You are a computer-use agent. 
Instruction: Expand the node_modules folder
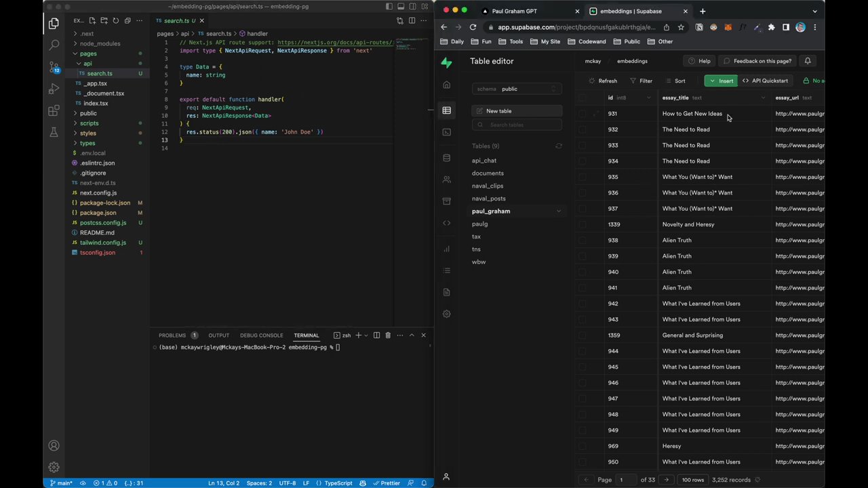pyautogui.click(x=100, y=43)
